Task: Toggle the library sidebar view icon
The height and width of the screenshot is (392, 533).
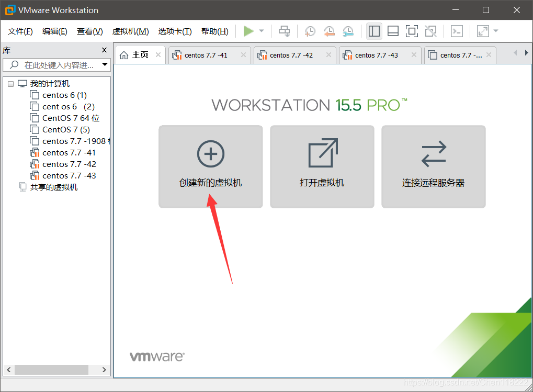Action: [x=374, y=31]
